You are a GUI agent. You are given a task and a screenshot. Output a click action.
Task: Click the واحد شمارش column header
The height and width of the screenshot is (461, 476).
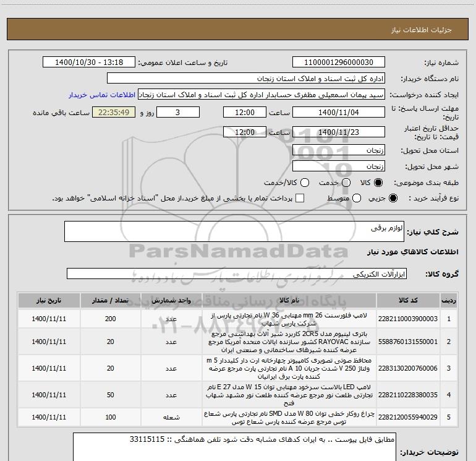click(x=171, y=300)
